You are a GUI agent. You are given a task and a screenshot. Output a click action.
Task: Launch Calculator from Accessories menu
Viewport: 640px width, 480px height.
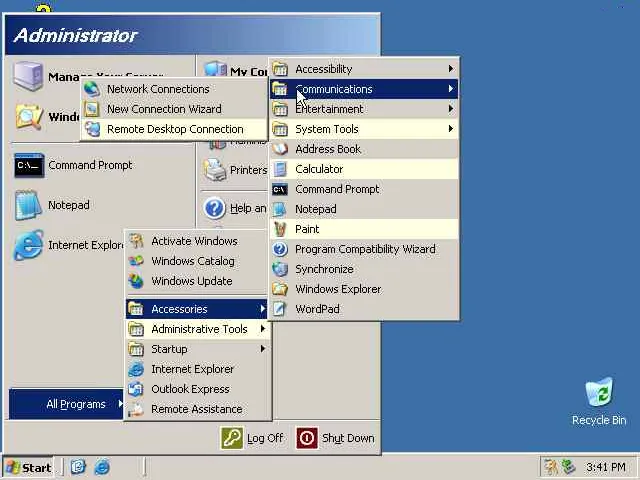[x=364, y=169]
